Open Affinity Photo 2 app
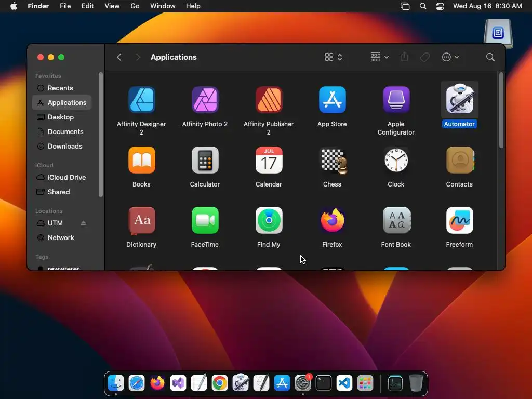Viewport: 532px width, 399px height. 205,100
